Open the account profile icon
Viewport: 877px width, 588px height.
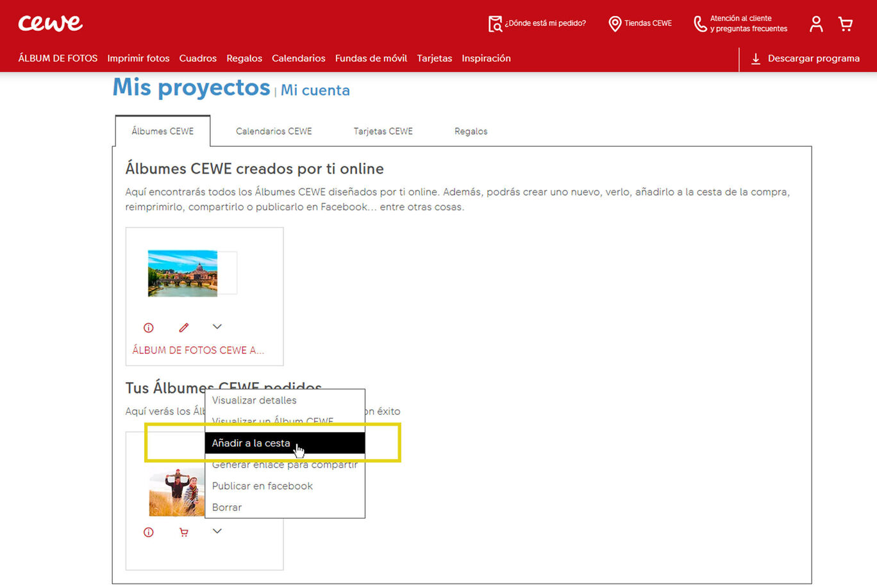[815, 23]
